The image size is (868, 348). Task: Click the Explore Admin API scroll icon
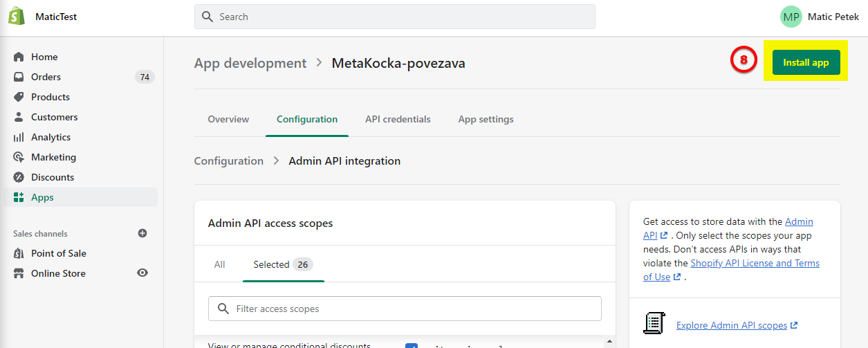point(654,324)
